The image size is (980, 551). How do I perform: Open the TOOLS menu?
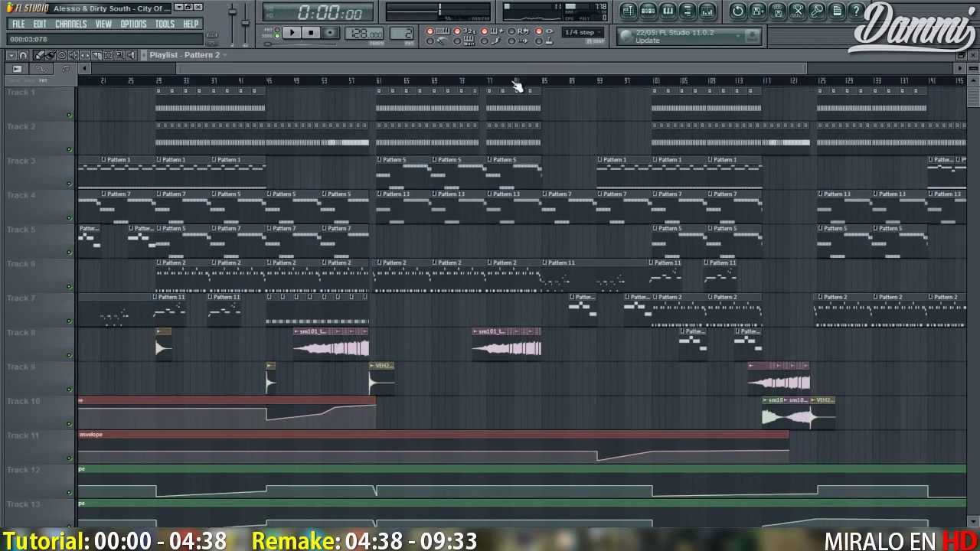tap(165, 24)
